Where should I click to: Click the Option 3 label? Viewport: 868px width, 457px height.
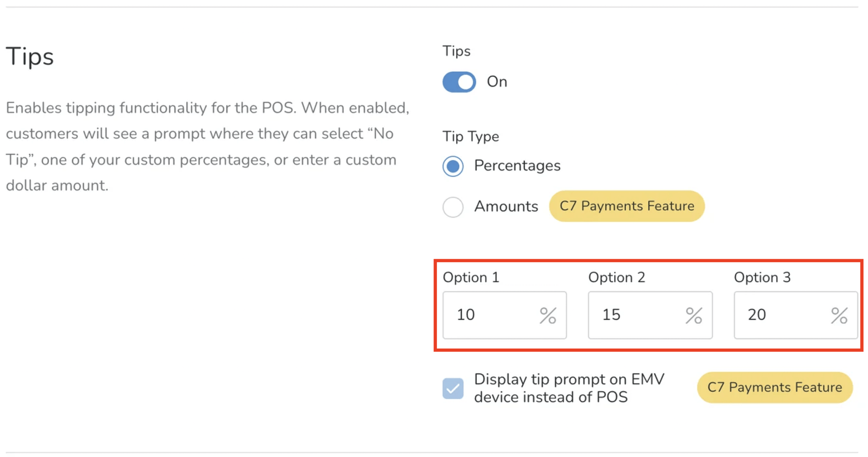coord(763,277)
